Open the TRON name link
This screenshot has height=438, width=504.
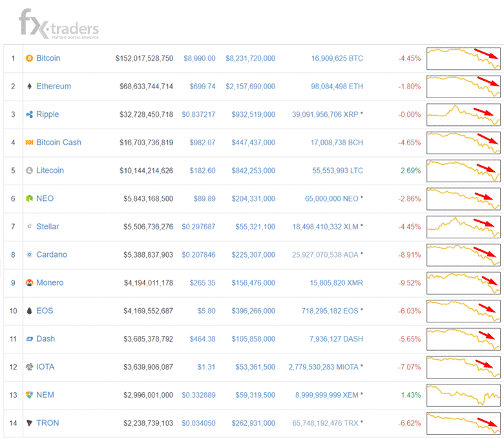click(x=48, y=423)
